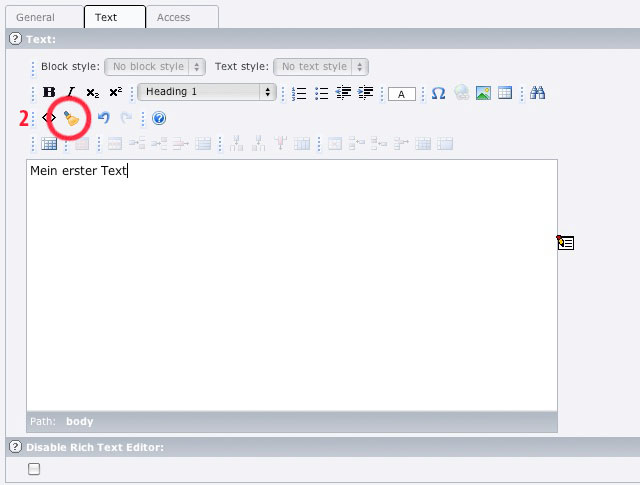The image size is (640, 485).
Task: Undo the last action
Action: 104,118
